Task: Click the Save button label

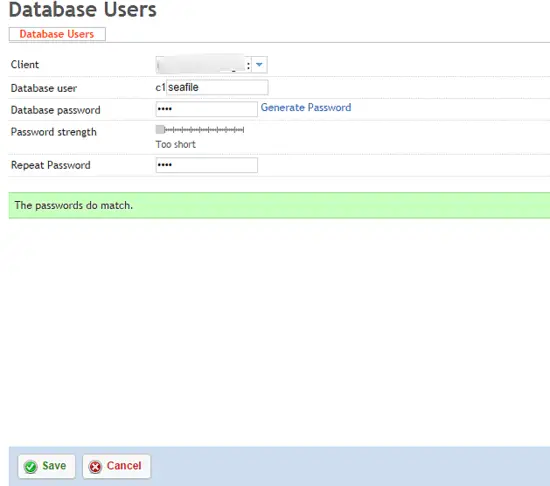Action: (x=54, y=465)
